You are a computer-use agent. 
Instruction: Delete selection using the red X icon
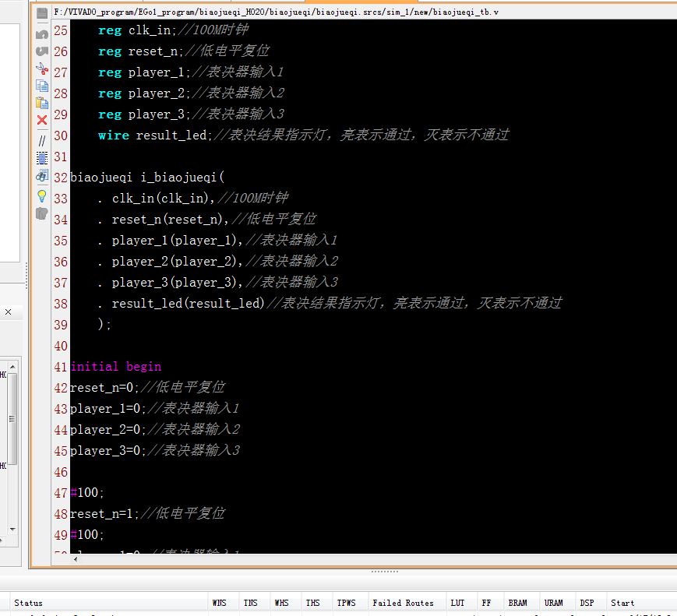(x=41, y=121)
